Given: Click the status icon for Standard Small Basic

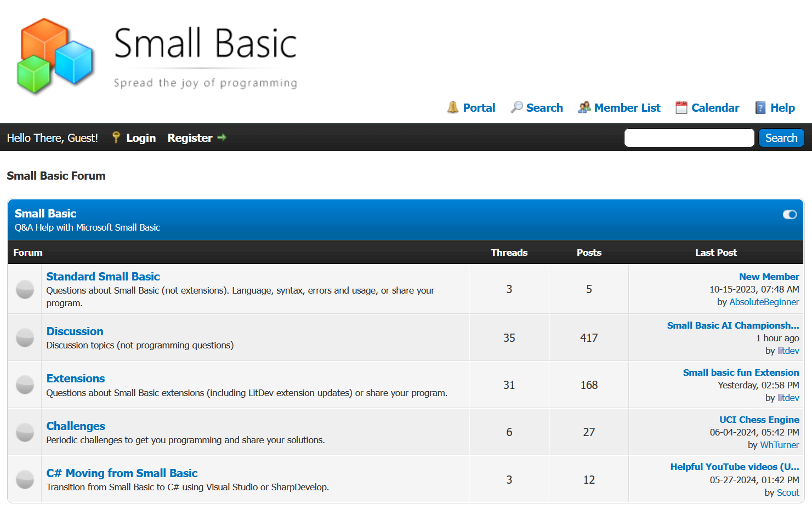Looking at the screenshot, I should [x=25, y=289].
